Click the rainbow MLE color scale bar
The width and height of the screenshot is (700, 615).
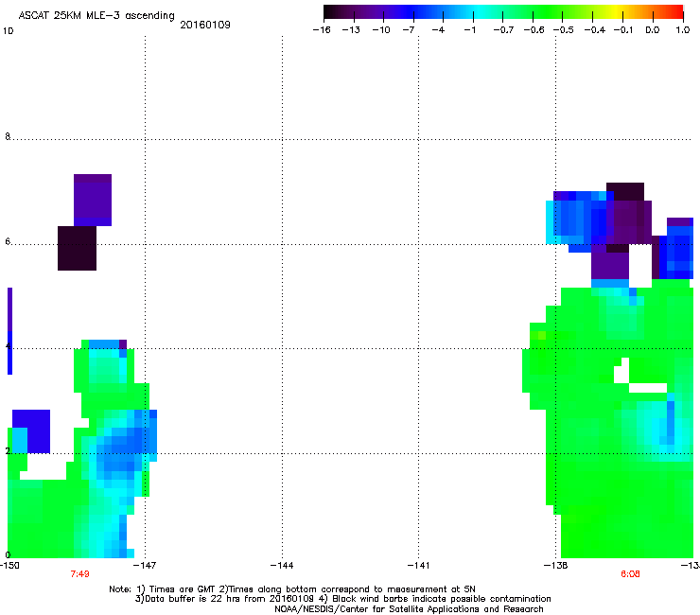point(503,12)
